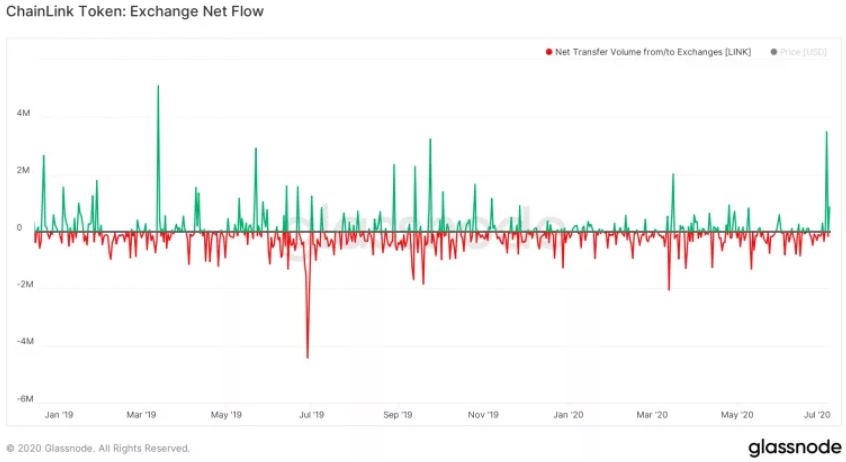Click the Nov '19 x-axis label

483,415
